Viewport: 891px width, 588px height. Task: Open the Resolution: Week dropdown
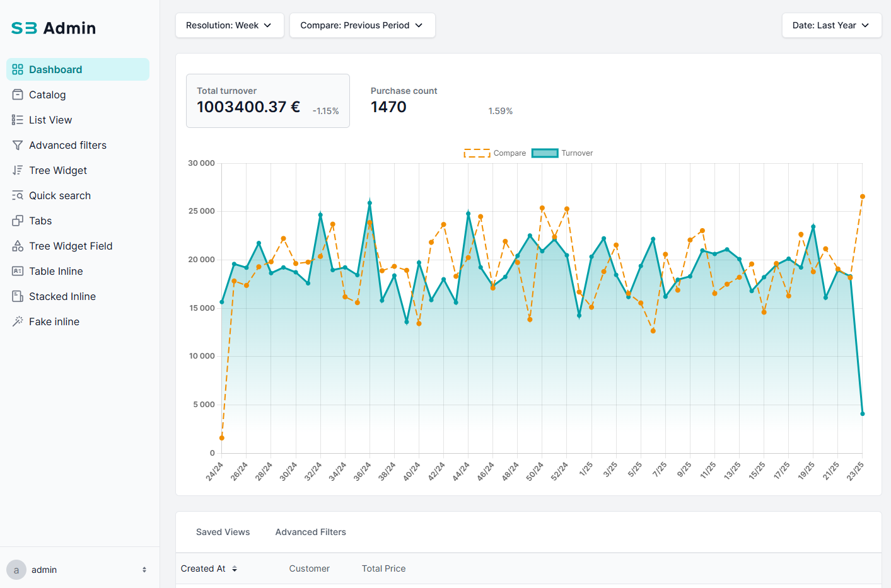click(230, 25)
